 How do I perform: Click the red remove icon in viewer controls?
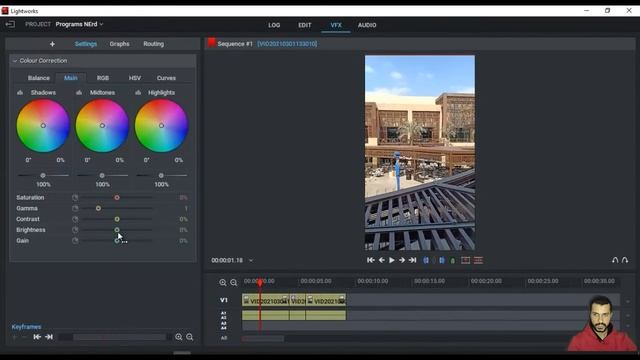click(x=465, y=260)
